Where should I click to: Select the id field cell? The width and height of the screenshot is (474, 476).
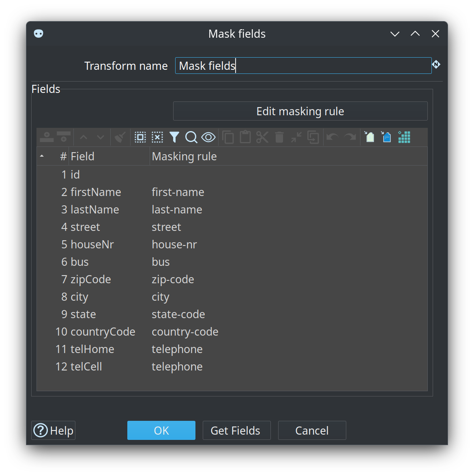coord(109,174)
